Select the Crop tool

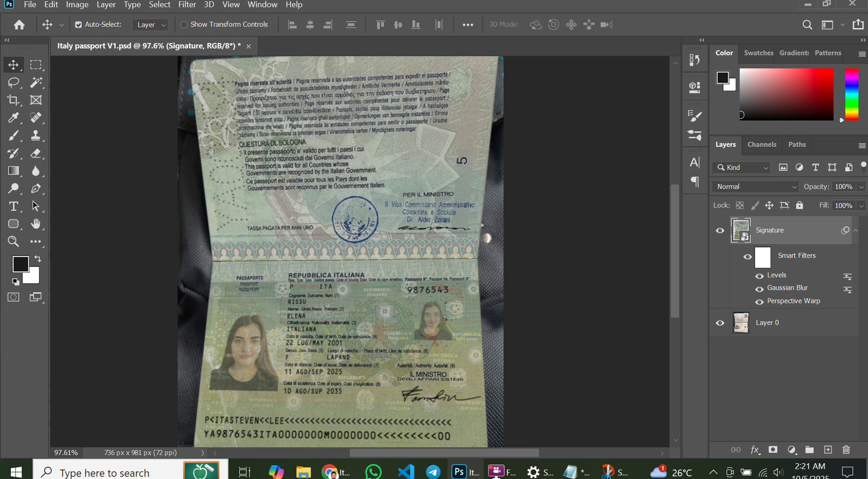pyautogui.click(x=14, y=100)
